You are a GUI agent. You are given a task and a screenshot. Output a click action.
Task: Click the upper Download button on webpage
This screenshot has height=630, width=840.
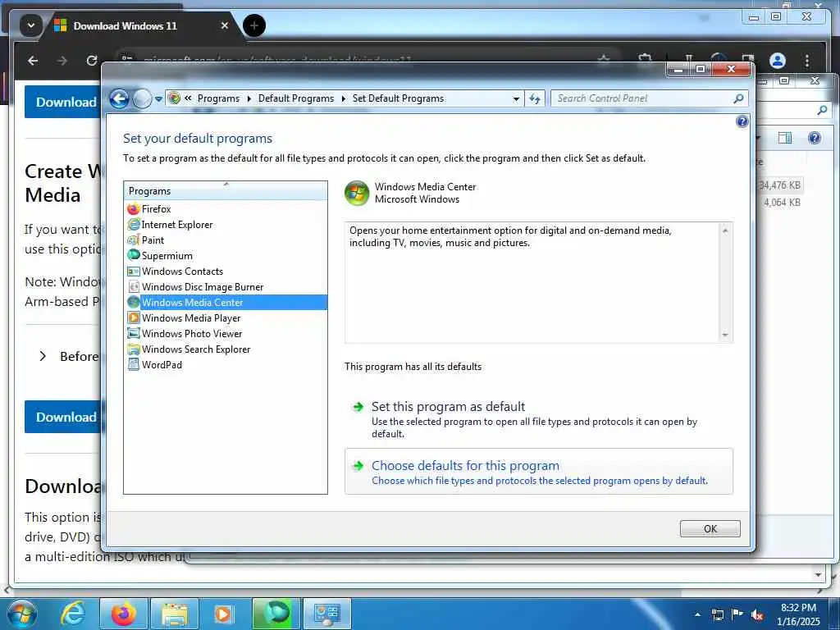(x=63, y=102)
